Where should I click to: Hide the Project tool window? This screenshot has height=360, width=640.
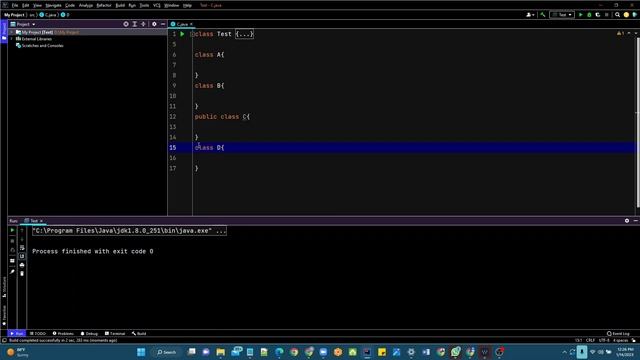(163, 24)
